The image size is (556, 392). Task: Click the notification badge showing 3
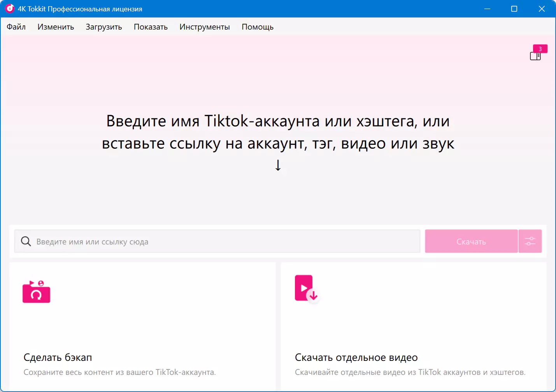pos(540,49)
